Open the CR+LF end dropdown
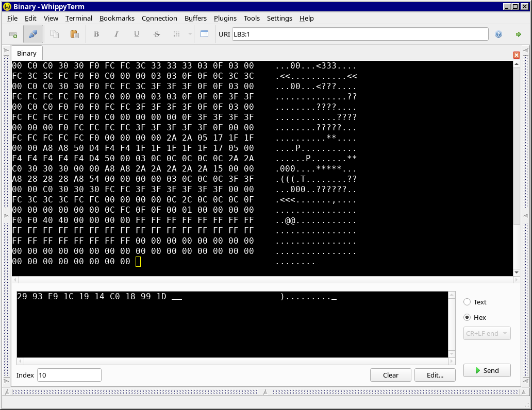 pos(487,333)
